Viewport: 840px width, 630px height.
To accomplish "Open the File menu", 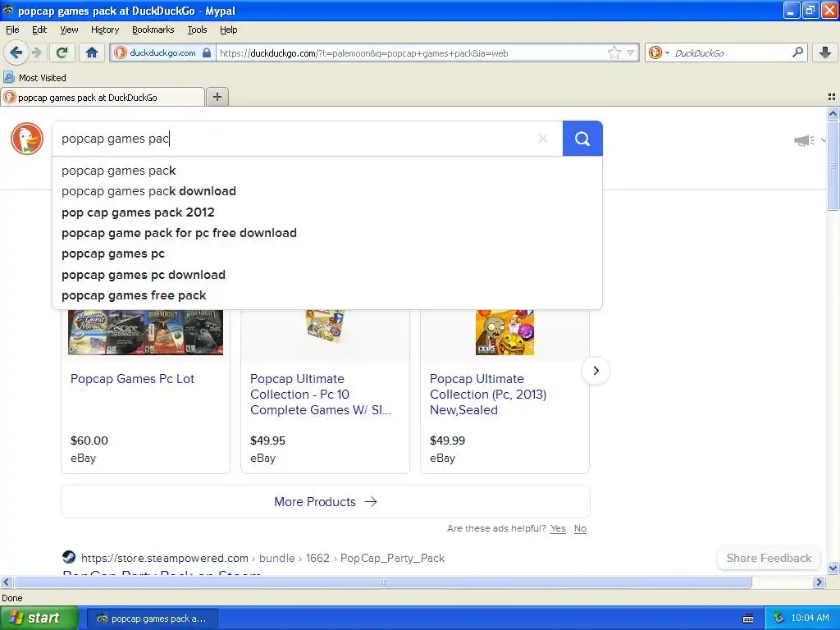I will [12, 30].
